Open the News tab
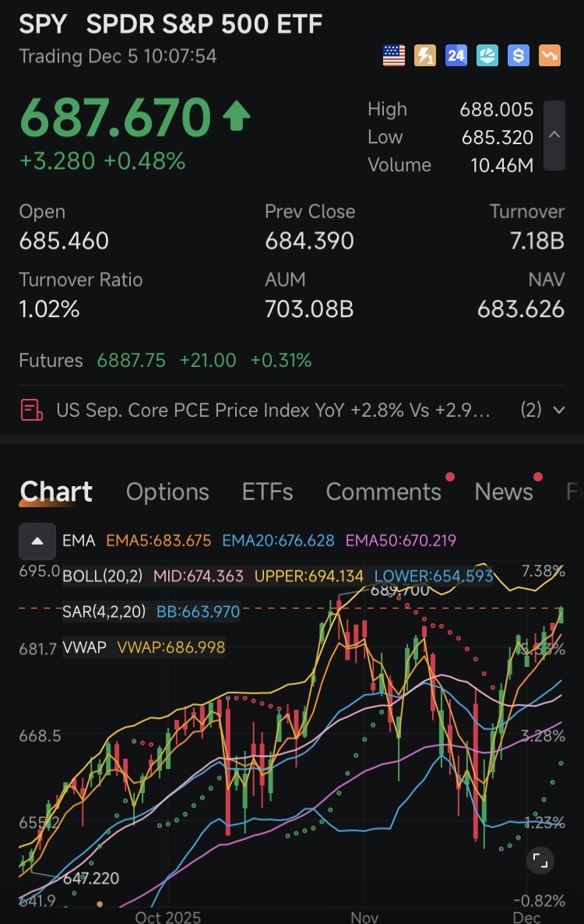This screenshot has height=924, width=584. [x=504, y=492]
